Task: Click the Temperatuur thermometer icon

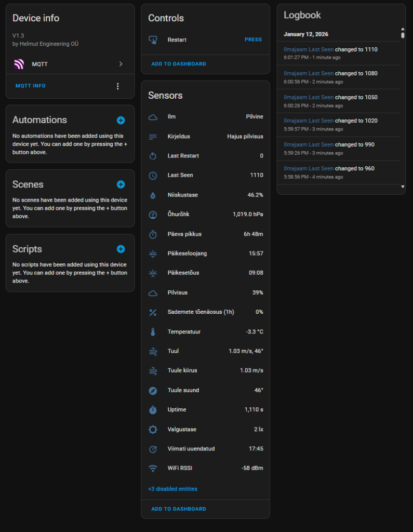Action: [x=153, y=332]
